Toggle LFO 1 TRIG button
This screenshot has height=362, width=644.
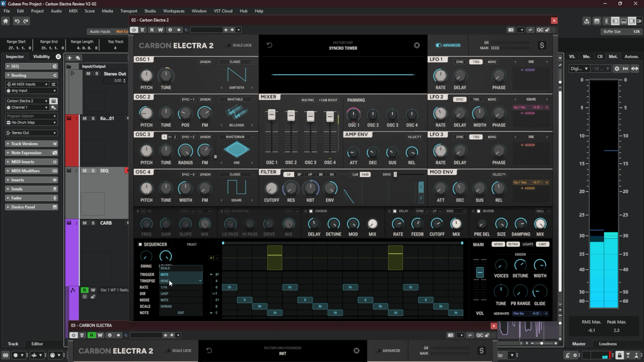(x=476, y=62)
